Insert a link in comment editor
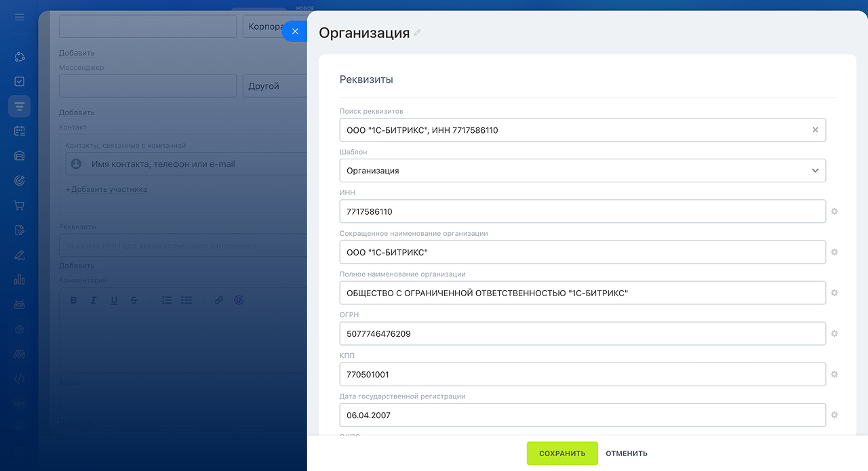 tap(219, 300)
